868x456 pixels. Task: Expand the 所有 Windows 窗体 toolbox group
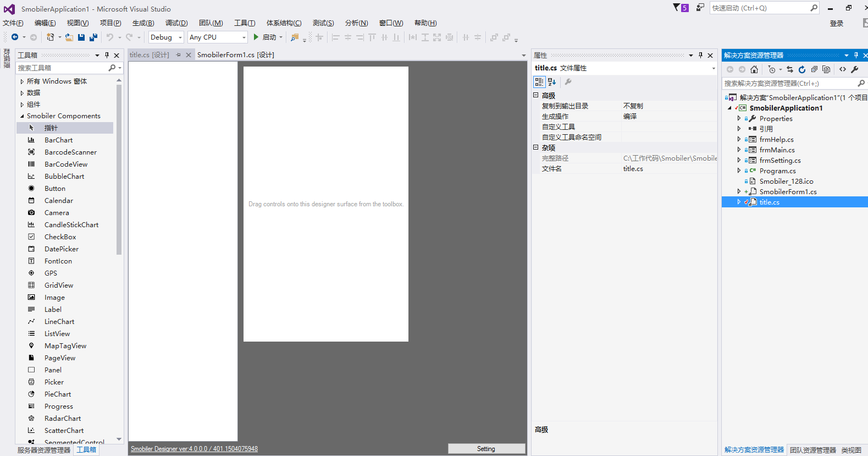(x=22, y=81)
